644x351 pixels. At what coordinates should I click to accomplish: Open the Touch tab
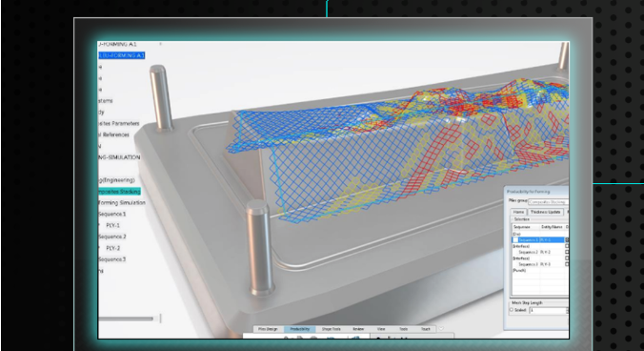pyautogui.click(x=426, y=329)
